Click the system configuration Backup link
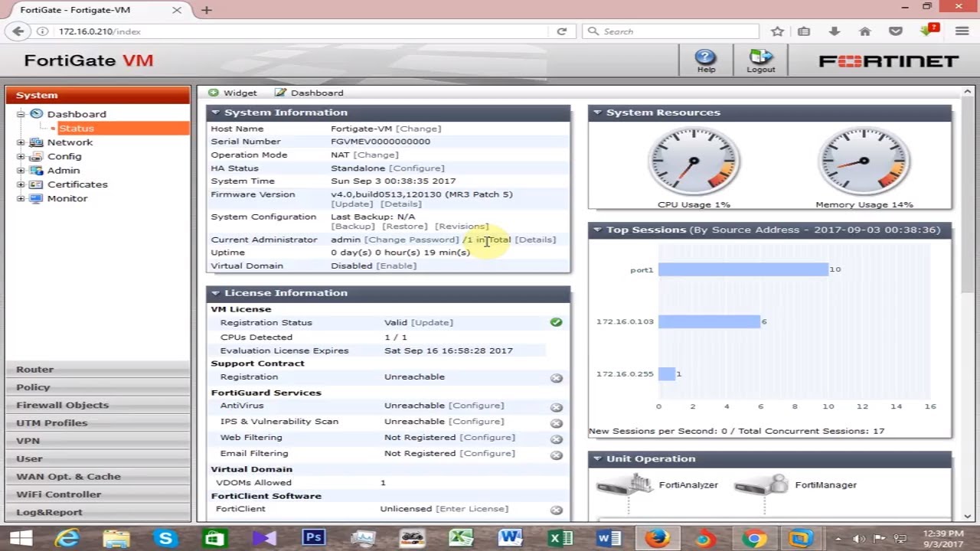The image size is (980, 551). 353,227
